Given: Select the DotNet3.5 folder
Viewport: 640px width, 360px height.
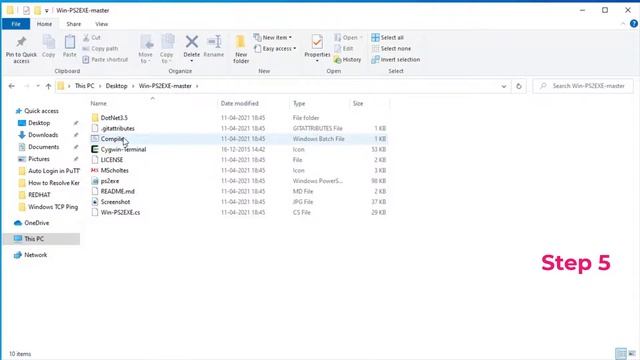Looking at the screenshot, I should pos(114,118).
